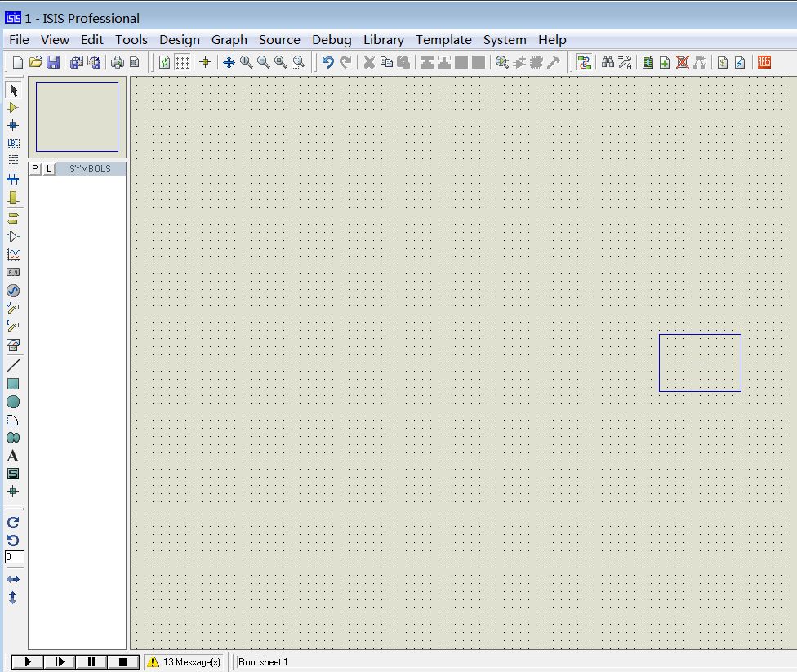Open the Template menu
Viewport: 797px width, 672px height.
pyautogui.click(x=443, y=40)
